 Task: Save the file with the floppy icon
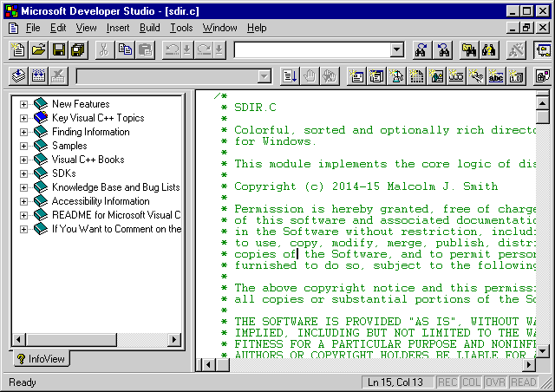click(58, 50)
